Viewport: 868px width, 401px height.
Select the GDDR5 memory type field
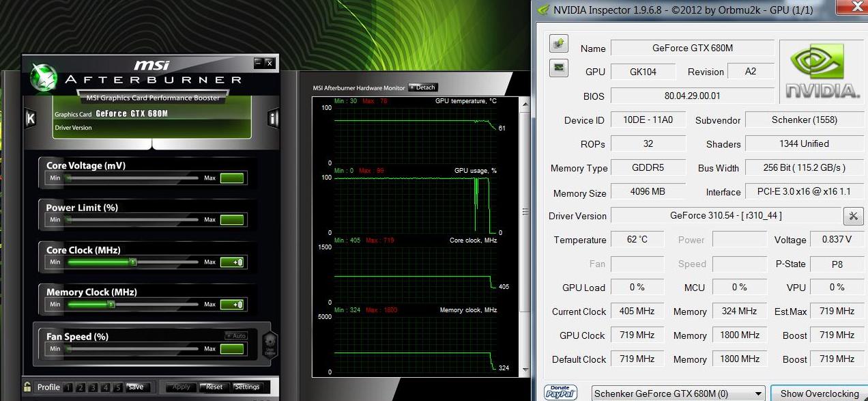[x=648, y=168]
